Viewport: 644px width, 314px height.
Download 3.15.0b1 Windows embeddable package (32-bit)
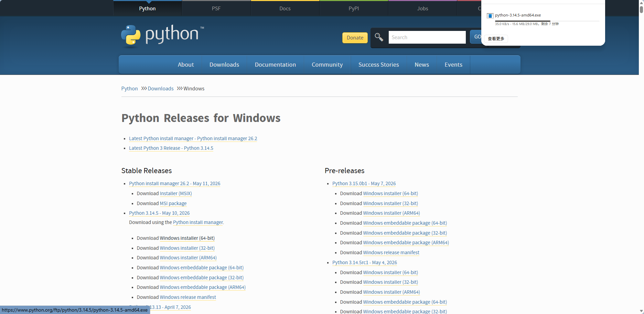point(405,233)
